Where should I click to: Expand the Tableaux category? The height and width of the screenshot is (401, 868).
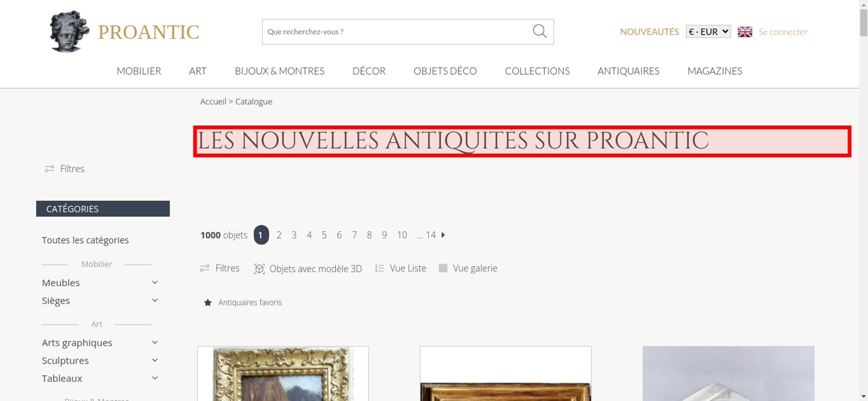click(155, 378)
